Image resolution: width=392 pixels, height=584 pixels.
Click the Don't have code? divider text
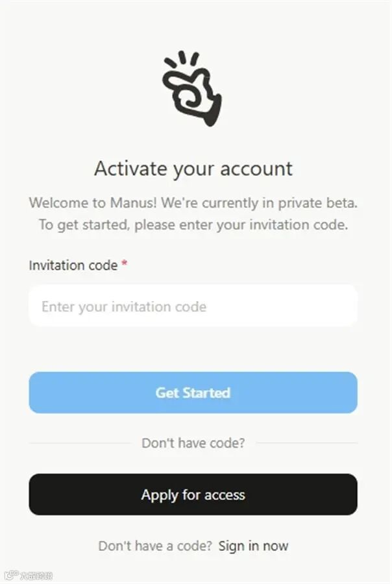193,443
